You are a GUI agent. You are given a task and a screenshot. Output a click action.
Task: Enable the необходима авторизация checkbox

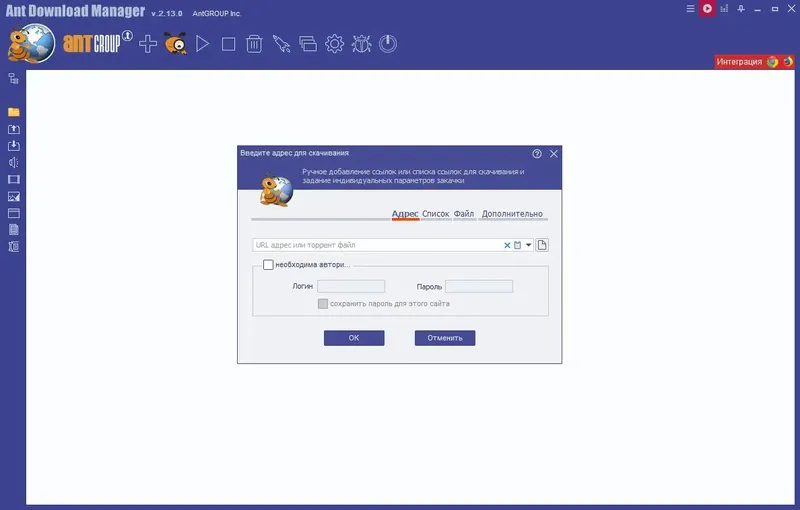pyautogui.click(x=268, y=265)
